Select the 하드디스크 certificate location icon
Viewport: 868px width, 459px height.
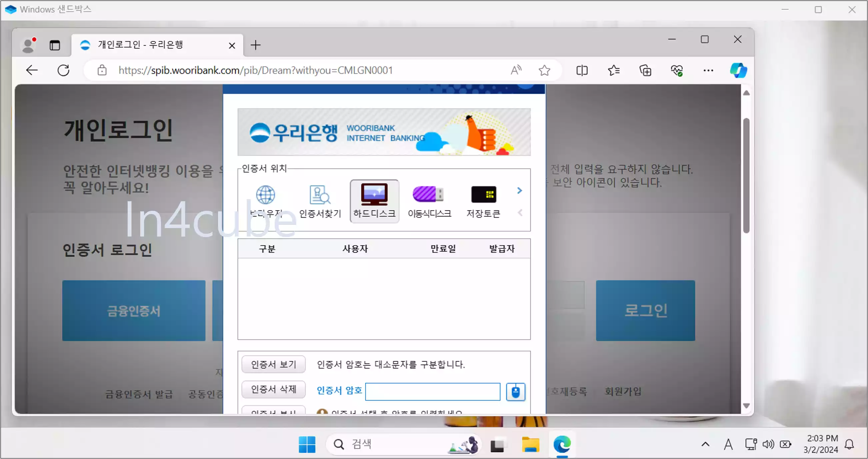point(374,201)
